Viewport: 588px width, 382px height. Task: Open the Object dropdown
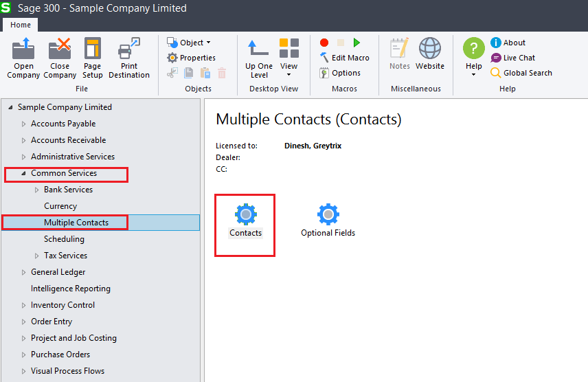[x=189, y=43]
